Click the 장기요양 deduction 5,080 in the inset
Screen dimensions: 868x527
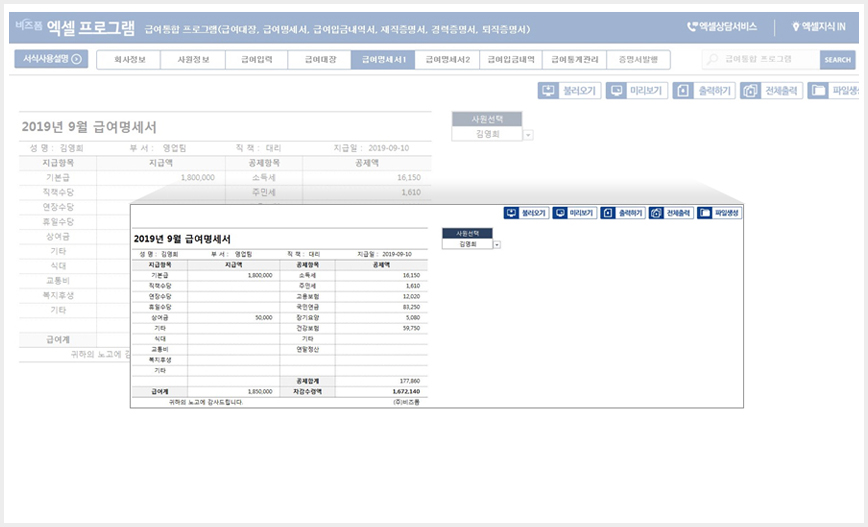pos(413,318)
